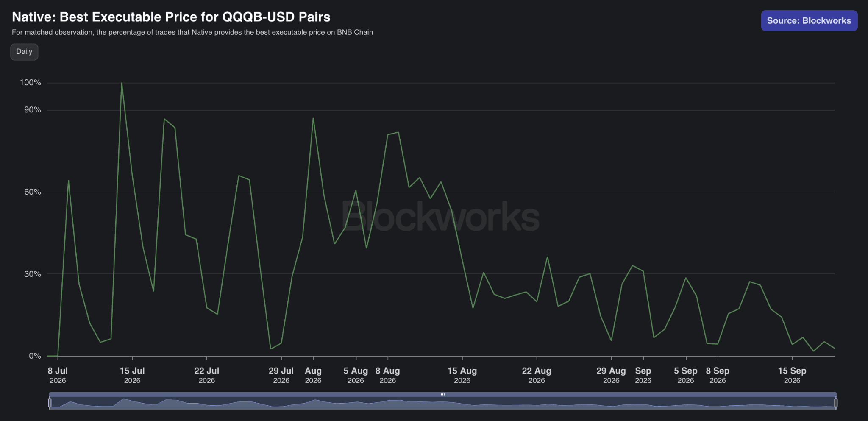Screen dimensions: 868x421
Task: Click the chart subtitle description
Action: point(192,32)
